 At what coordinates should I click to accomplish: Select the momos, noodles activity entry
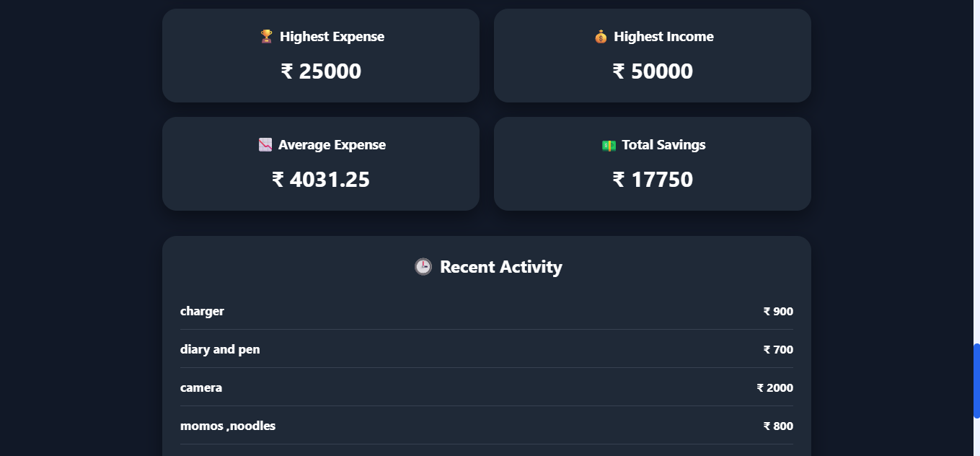(487, 426)
